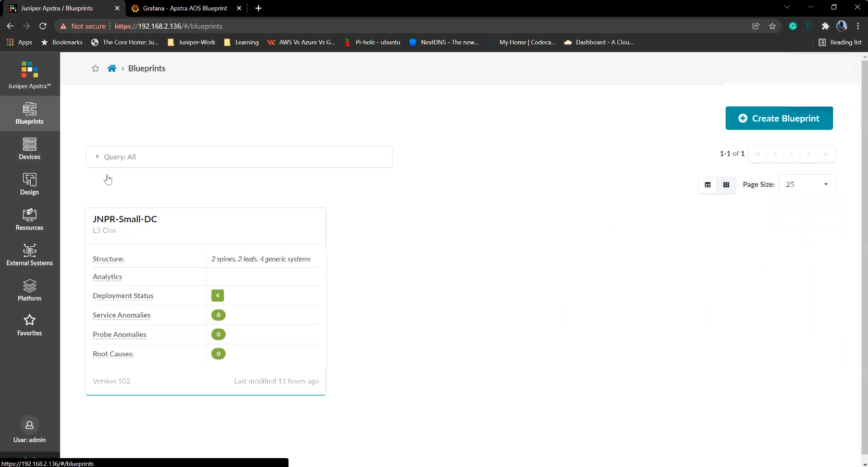
Task: Click the Version 102 text
Action: pos(112,381)
